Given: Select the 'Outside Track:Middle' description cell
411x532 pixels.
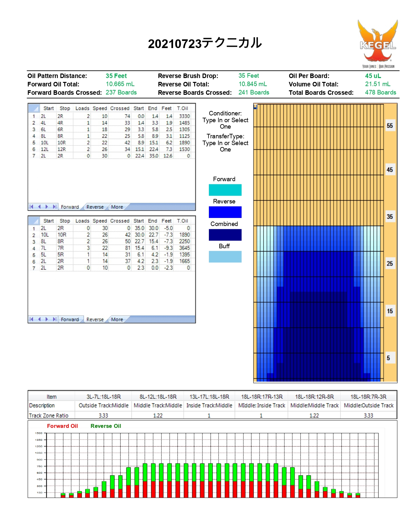Looking at the screenshot, I should 103,406.
